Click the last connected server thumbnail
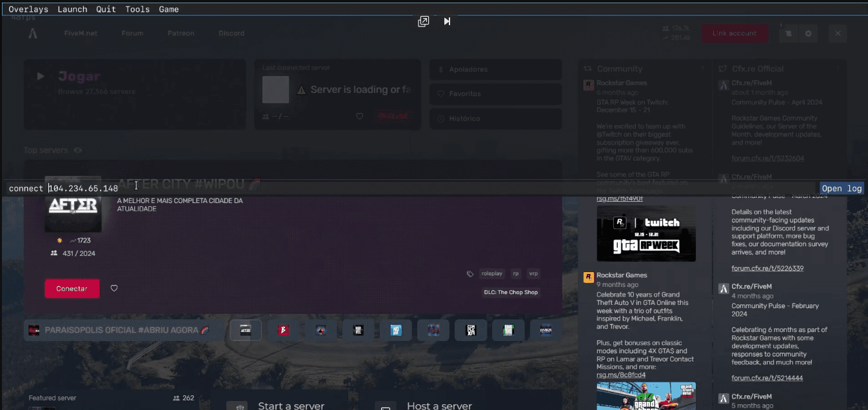The width and height of the screenshot is (868, 410). pos(276,90)
